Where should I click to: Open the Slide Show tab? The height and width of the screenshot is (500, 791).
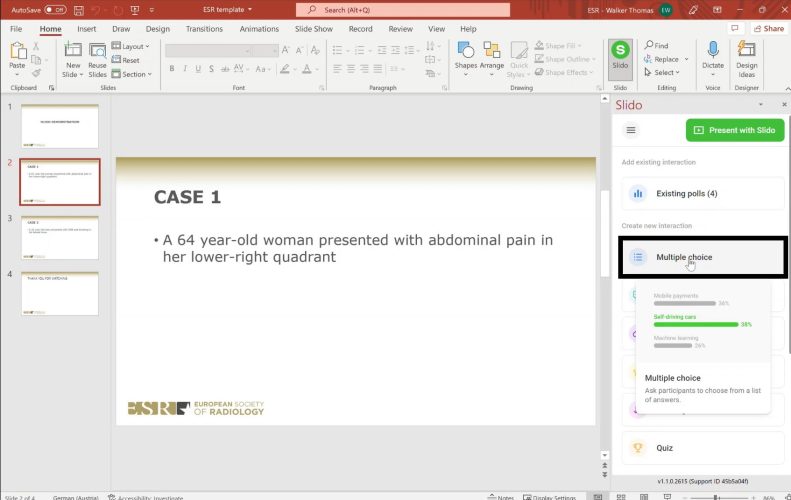310,29
